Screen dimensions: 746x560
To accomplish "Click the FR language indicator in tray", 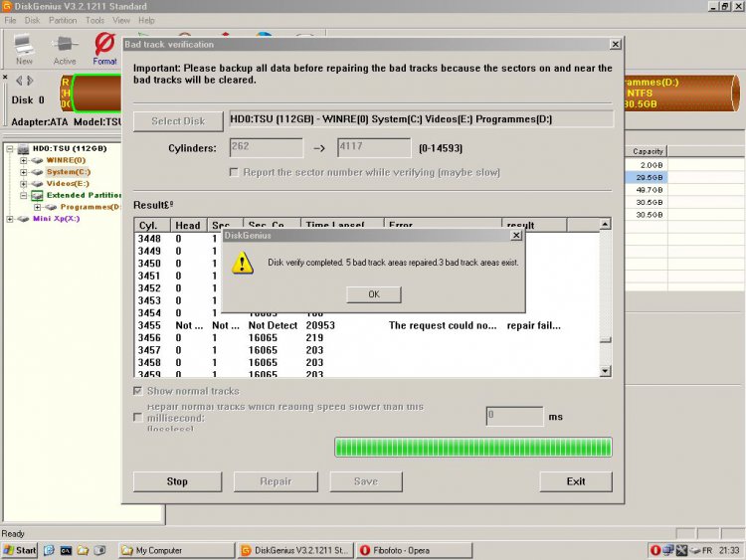I will [707, 550].
